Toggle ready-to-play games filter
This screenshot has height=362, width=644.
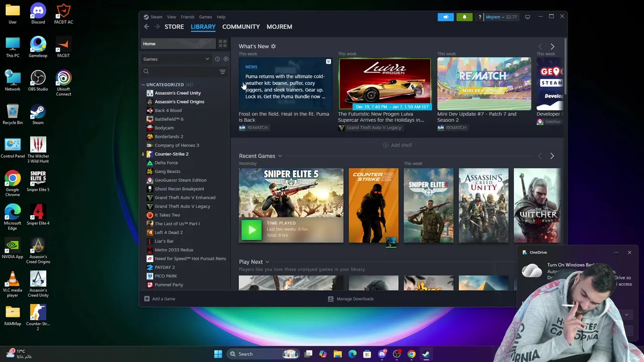point(225,59)
